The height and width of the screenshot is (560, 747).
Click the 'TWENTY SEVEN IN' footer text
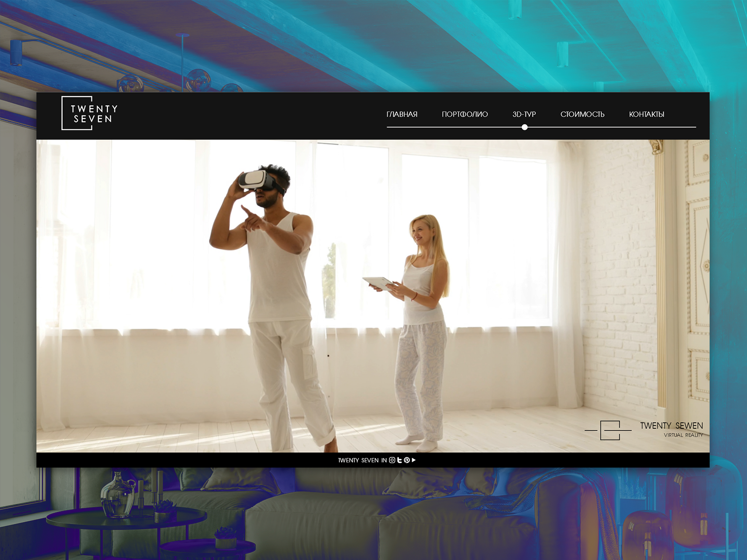(x=362, y=460)
